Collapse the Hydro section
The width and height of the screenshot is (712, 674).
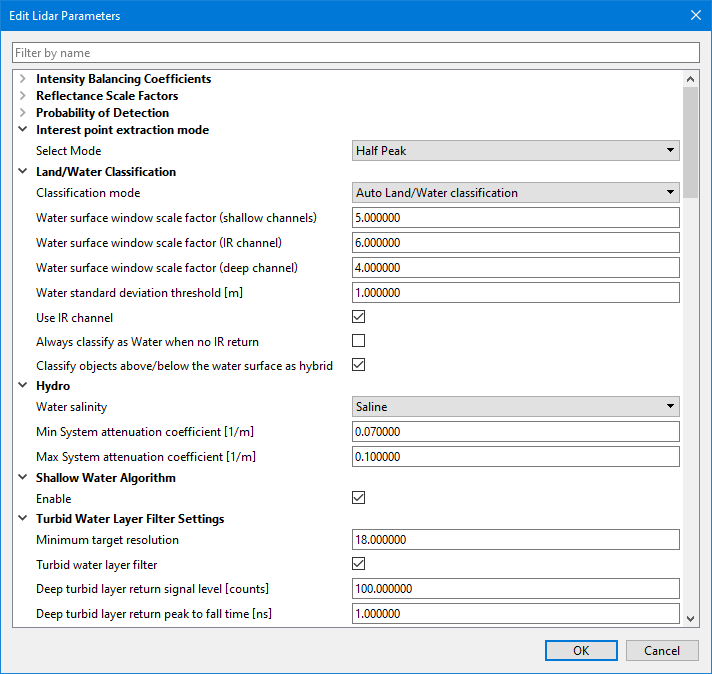click(x=22, y=385)
